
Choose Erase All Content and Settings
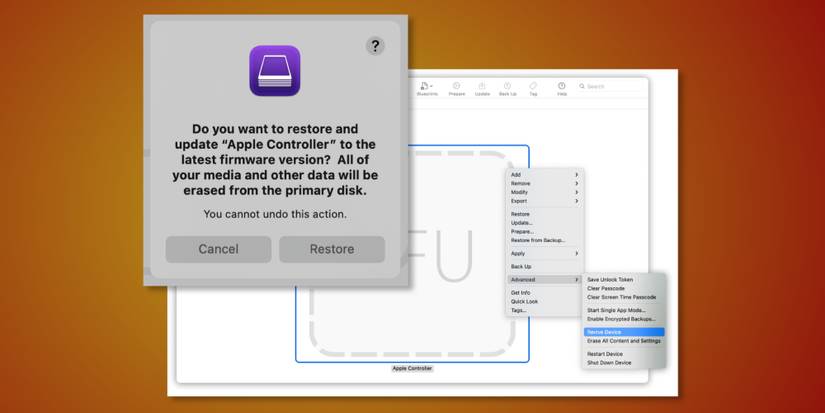(x=624, y=341)
